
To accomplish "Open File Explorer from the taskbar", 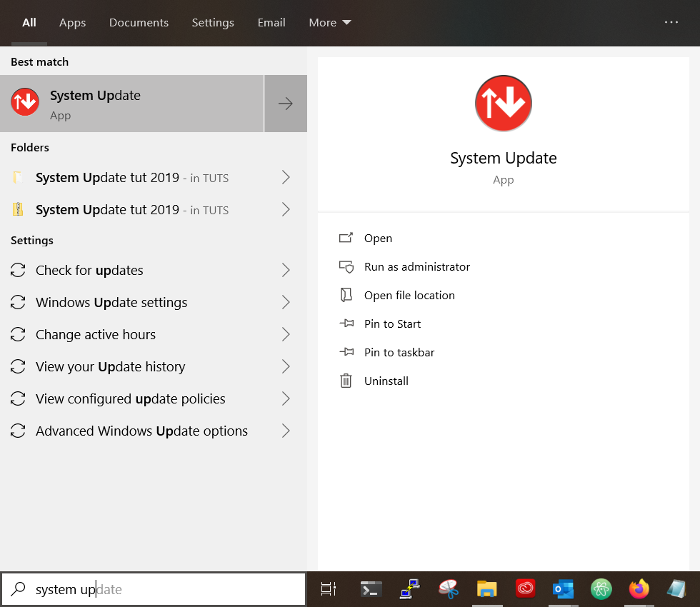I will click(486, 589).
